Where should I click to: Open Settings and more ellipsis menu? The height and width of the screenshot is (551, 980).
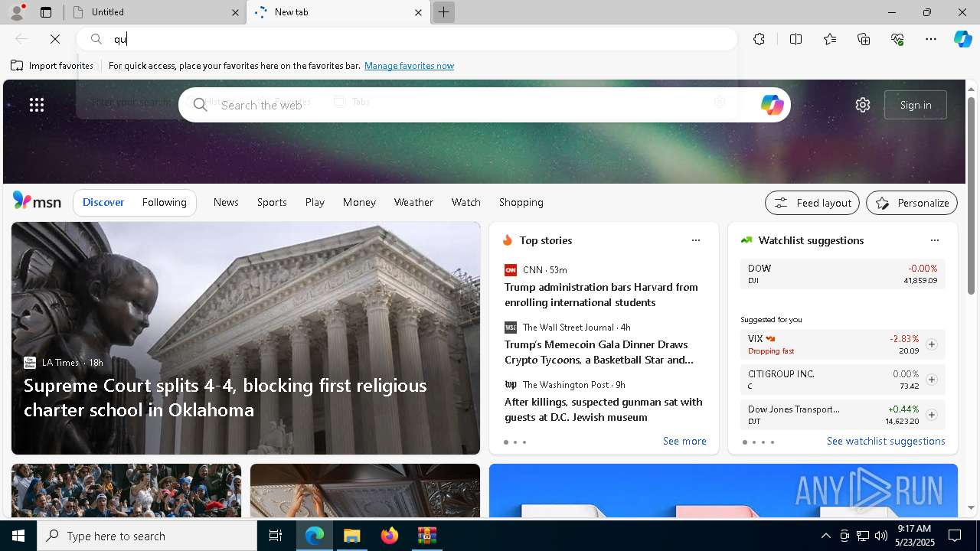point(931,39)
